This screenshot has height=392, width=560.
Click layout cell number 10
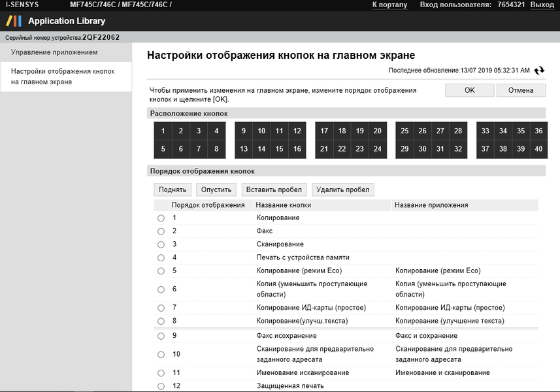pos(261,131)
